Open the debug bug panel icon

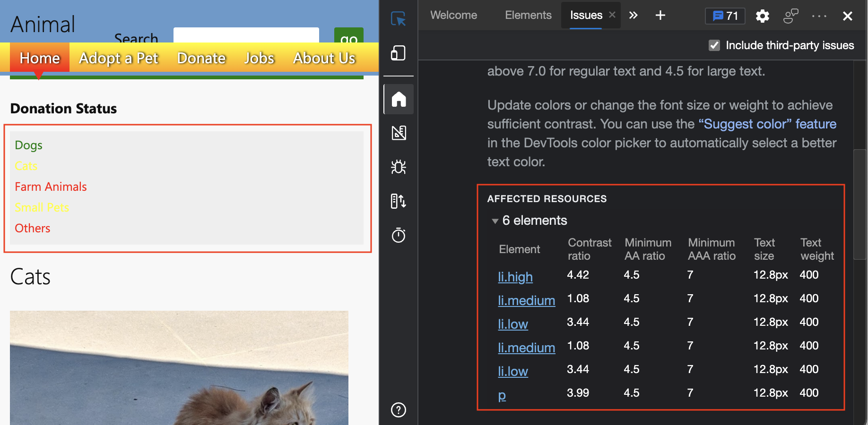[x=399, y=167]
